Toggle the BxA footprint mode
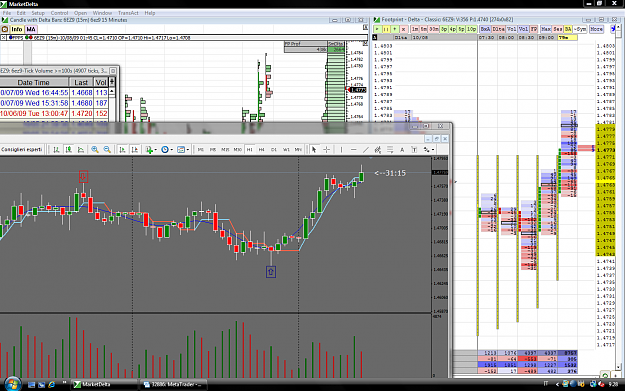 485,29
